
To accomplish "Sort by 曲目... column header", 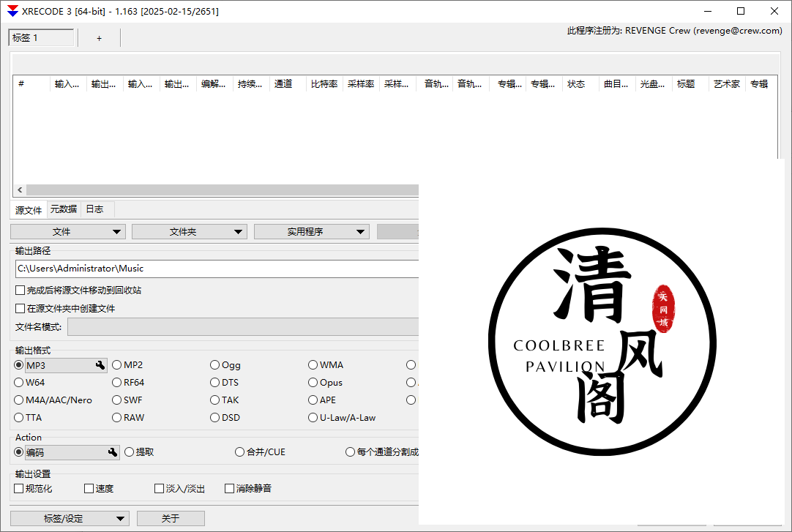I will [x=617, y=83].
